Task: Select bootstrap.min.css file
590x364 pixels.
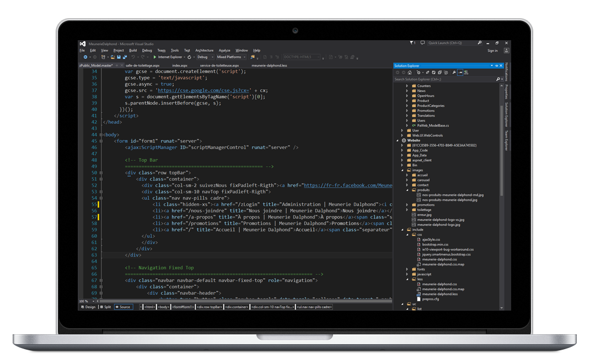Action: 436,245
